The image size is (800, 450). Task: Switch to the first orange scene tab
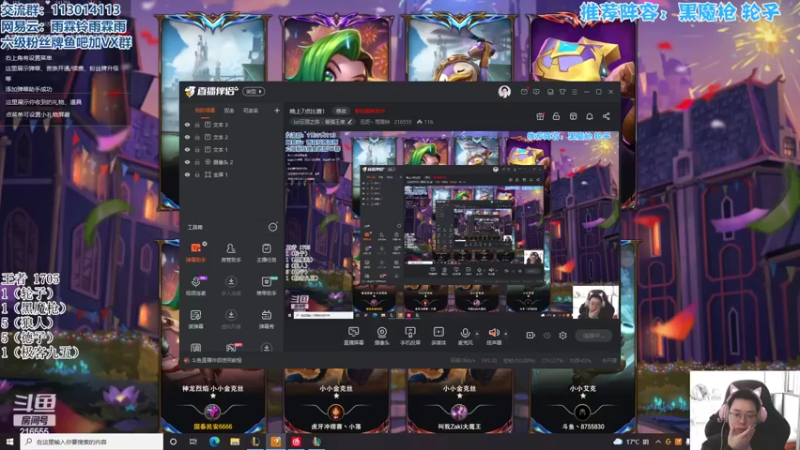(205, 110)
